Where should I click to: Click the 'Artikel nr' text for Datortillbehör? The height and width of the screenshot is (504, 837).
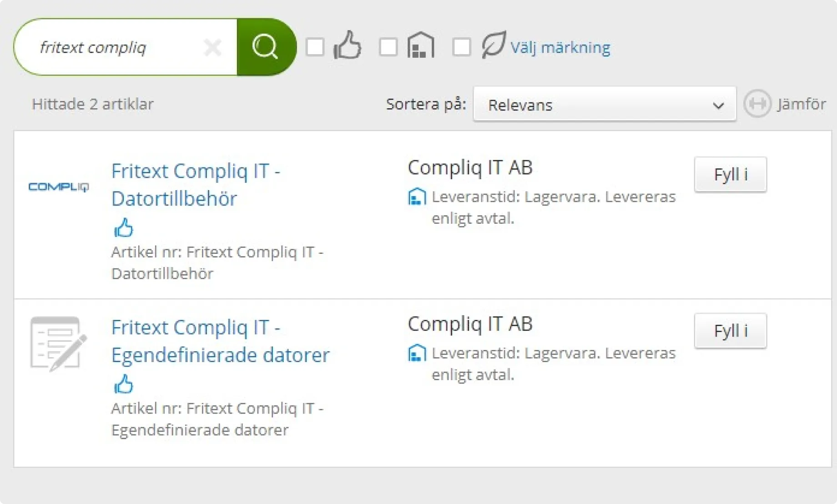[x=217, y=262]
